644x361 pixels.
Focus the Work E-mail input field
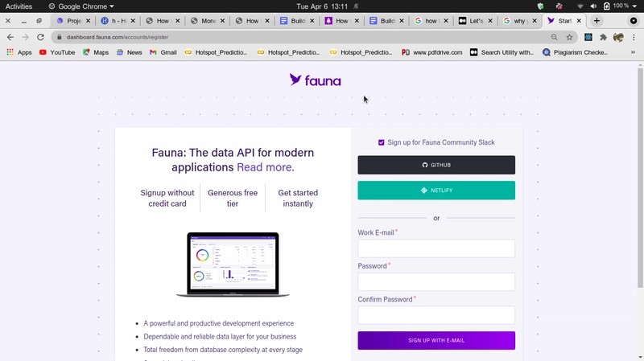point(436,248)
